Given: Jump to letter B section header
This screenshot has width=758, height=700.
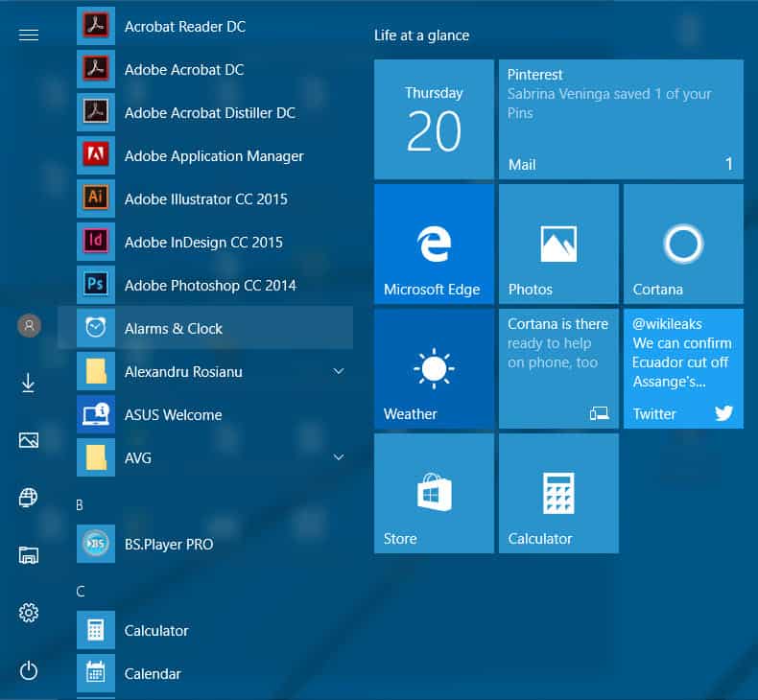Looking at the screenshot, I should tap(80, 505).
